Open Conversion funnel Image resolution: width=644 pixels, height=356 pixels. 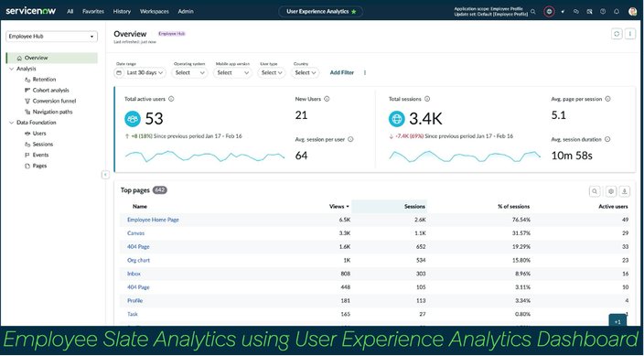[54, 101]
